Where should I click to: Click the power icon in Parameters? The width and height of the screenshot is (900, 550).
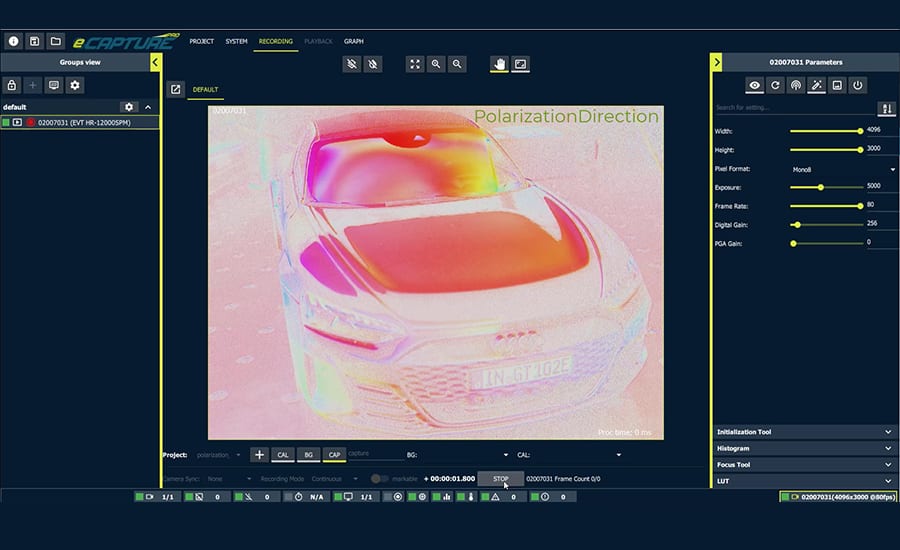[x=858, y=86]
